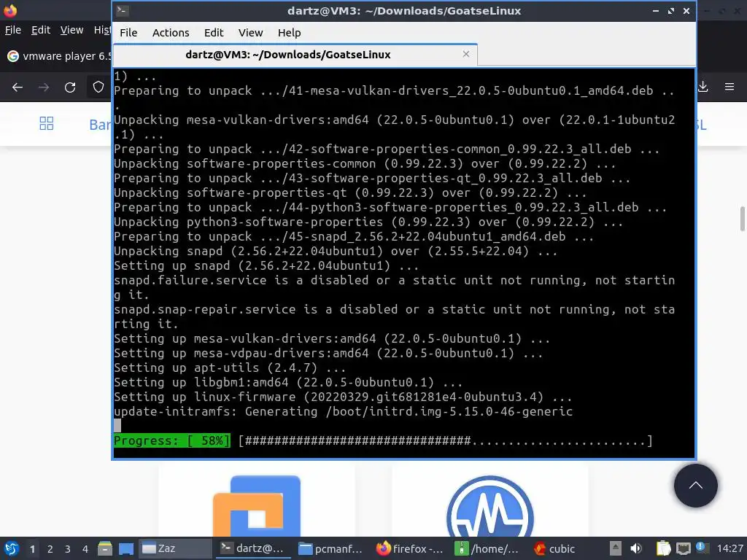Reload the Firefox page

70,87
